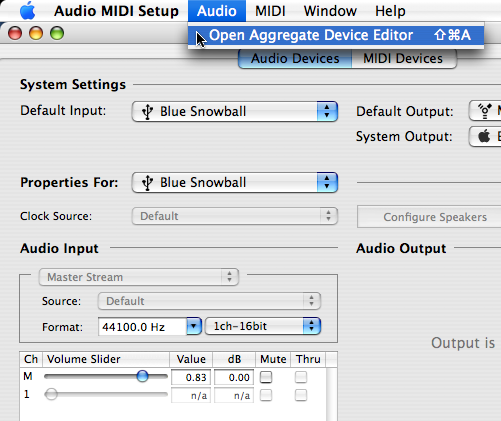Open the Master Stream dropdown
Screen dimensions: 501x421
pos(139,277)
